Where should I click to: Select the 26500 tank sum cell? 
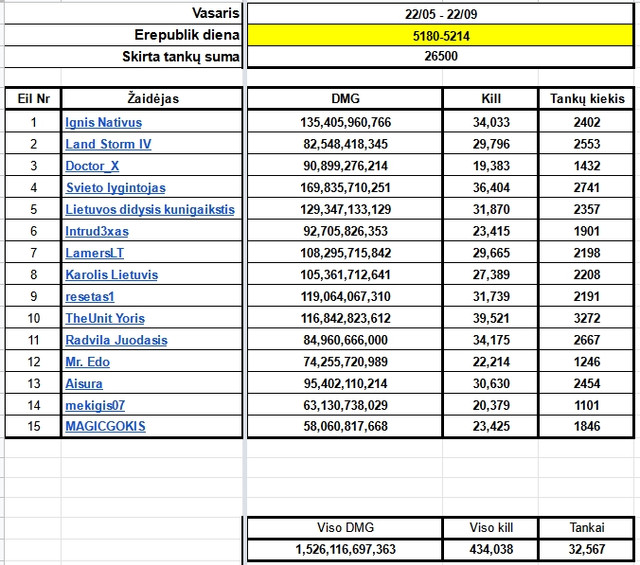441,56
